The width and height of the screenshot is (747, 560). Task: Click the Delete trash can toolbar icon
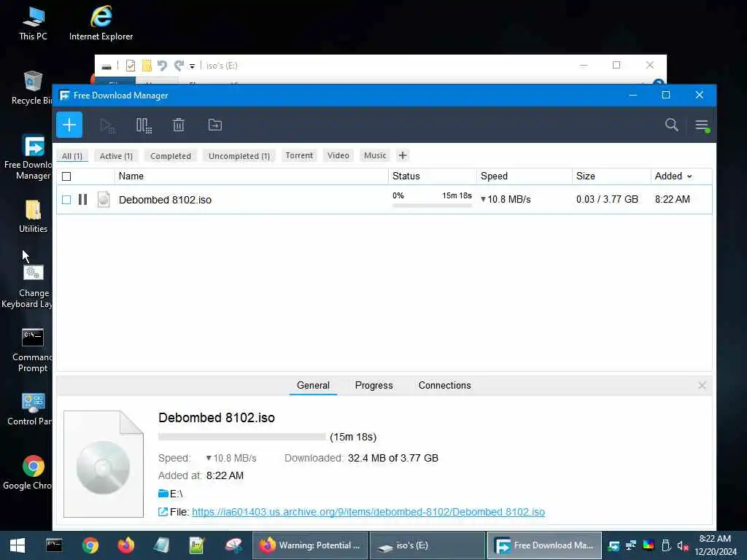coord(179,125)
